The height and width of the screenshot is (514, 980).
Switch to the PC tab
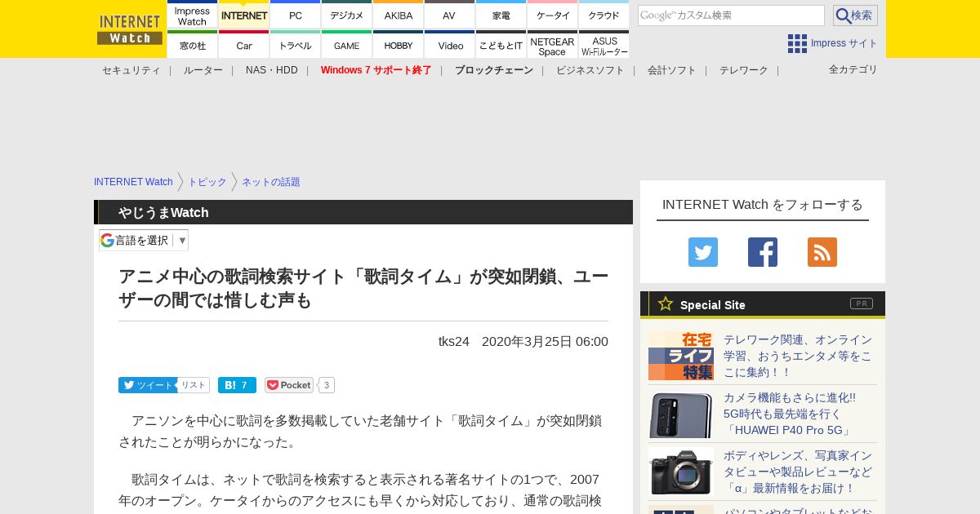coord(295,15)
